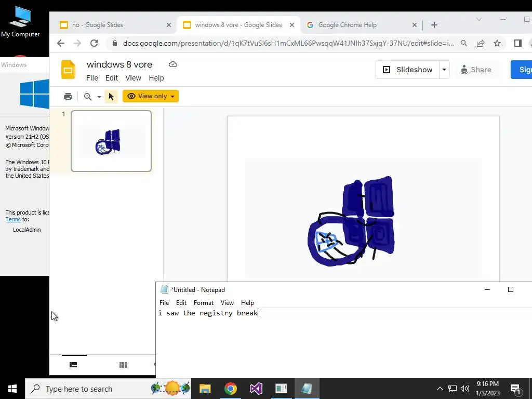Go back in Chrome
The height and width of the screenshot is (399, 532).
[61, 43]
